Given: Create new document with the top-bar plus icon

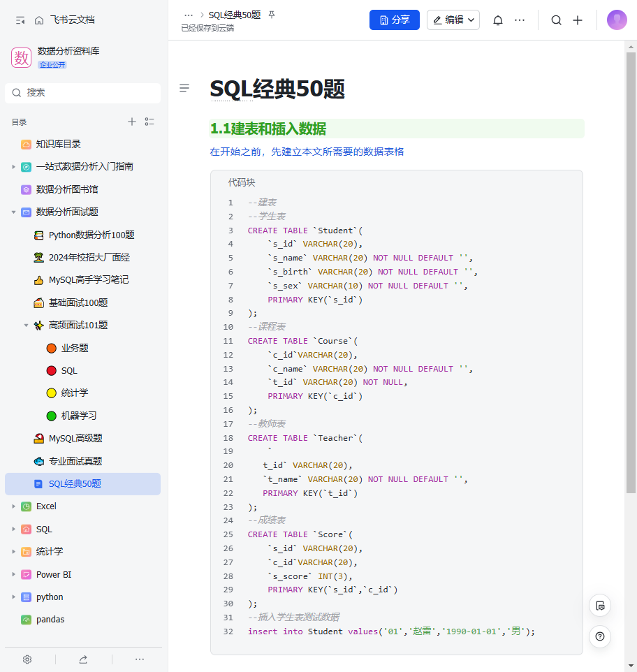Looking at the screenshot, I should (578, 20).
